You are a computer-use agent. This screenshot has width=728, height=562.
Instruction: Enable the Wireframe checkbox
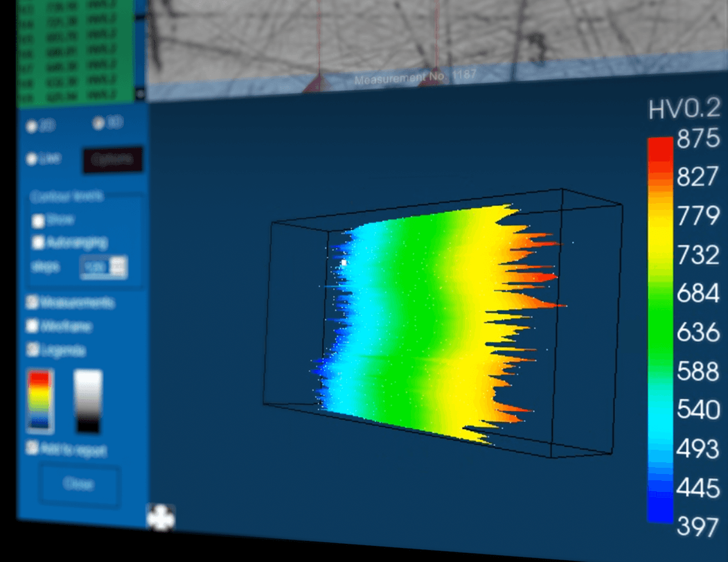coord(32,326)
